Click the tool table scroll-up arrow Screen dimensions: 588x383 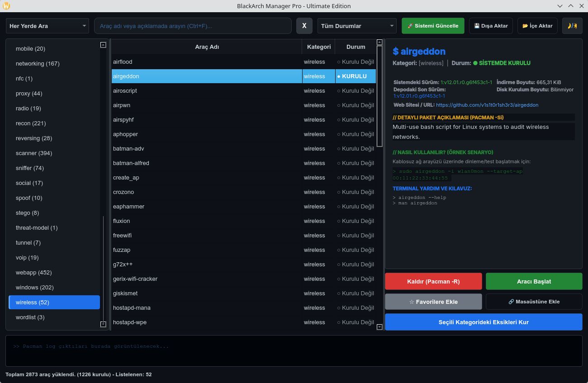click(379, 42)
